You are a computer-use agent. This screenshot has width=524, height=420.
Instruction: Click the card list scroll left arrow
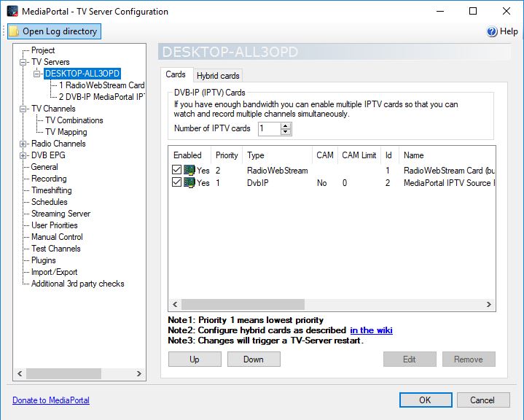click(x=175, y=304)
